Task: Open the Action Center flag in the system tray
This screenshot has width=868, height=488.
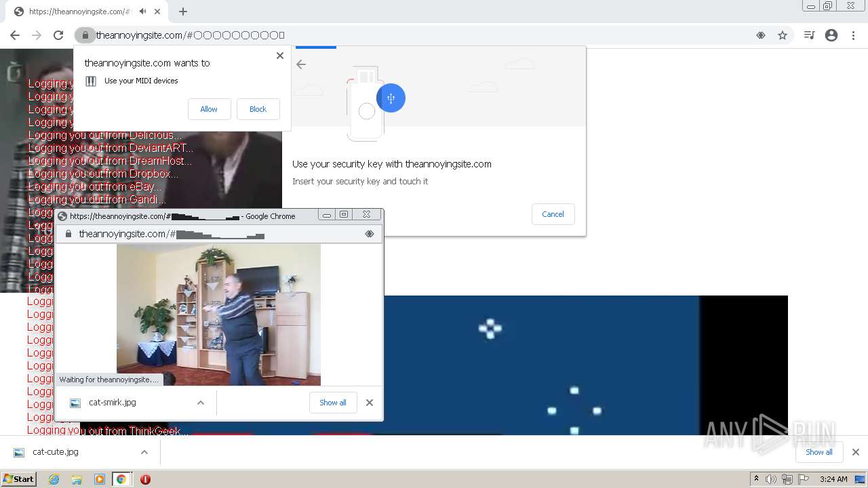Action: (804, 479)
